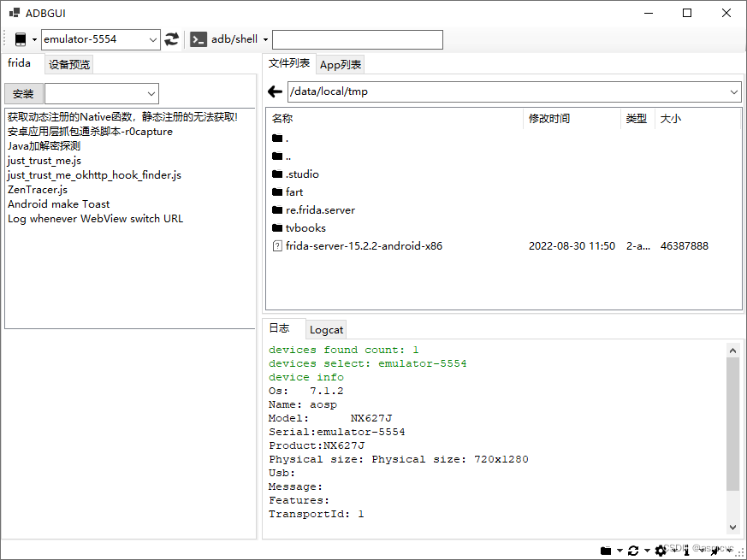
Task: Open the 文件列表 tab
Action: pyautogui.click(x=288, y=63)
